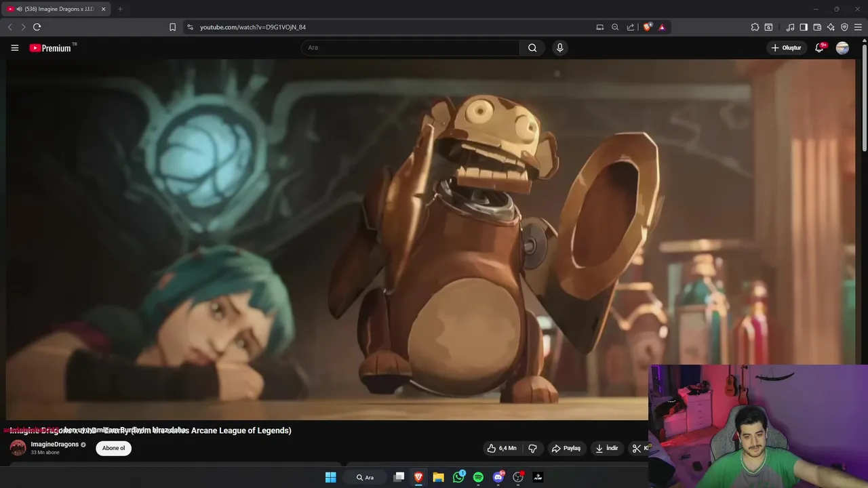Share the video via Paylaş button
The width and height of the screenshot is (868, 488).
[566, 448]
